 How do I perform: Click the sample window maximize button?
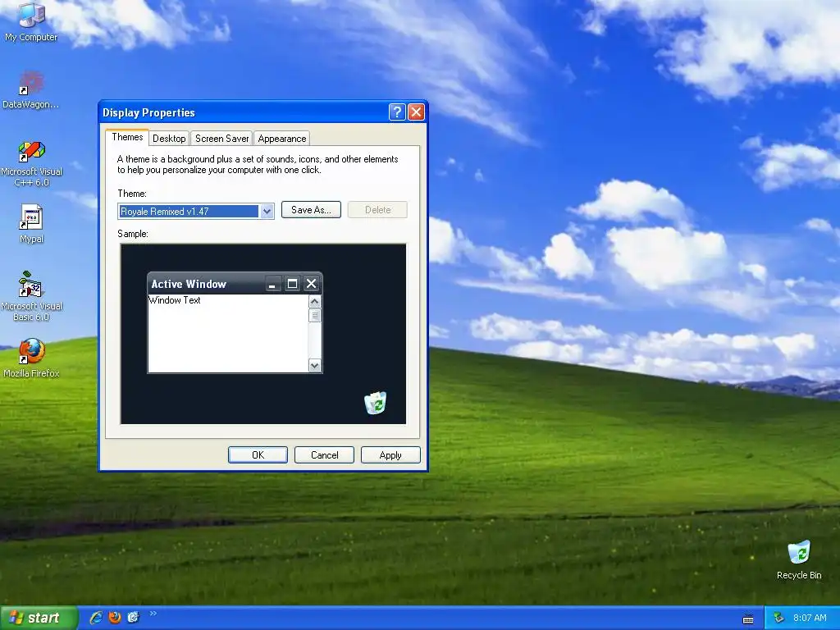click(x=292, y=284)
